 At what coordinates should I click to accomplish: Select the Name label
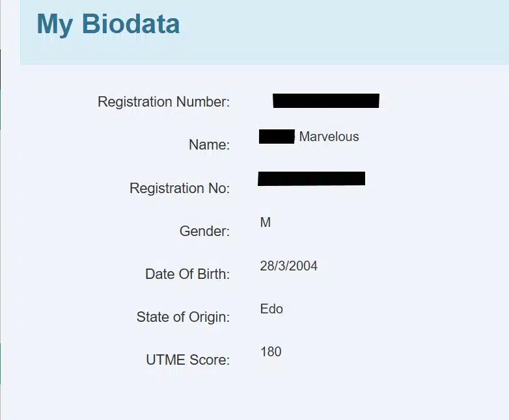pyautogui.click(x=209, y=145)
